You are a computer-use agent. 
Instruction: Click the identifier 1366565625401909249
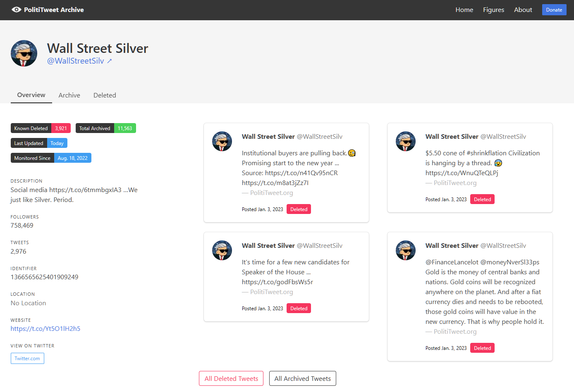click(x=45, y=277)
